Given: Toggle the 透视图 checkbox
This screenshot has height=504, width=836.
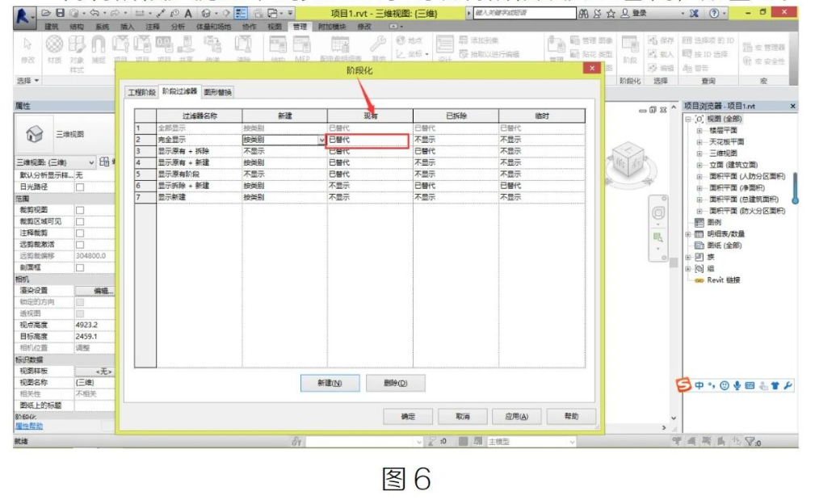Looking at the screenshot, I should point(80,313).
